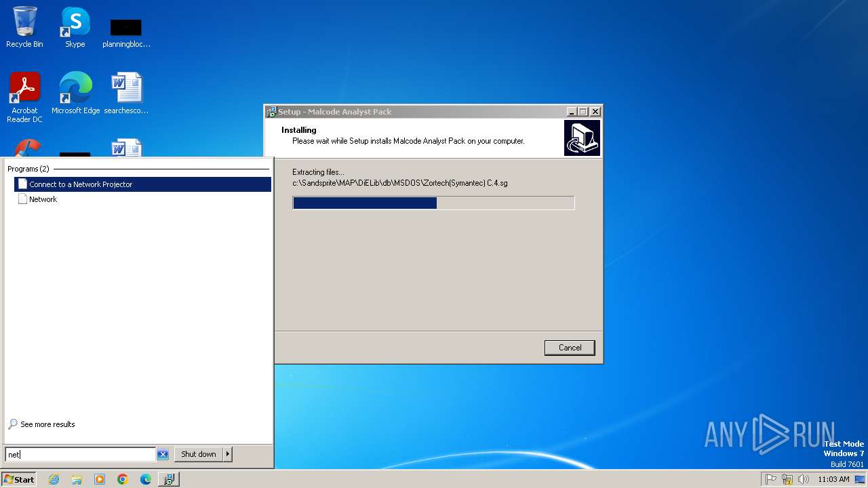The image size is (868, 488).
Task: Click the Start button
Action: click(x=18, y=479)
